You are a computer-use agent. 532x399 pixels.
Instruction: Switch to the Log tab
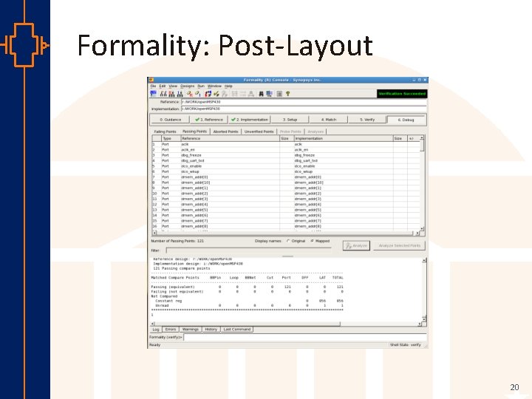(x=156, y=330)
